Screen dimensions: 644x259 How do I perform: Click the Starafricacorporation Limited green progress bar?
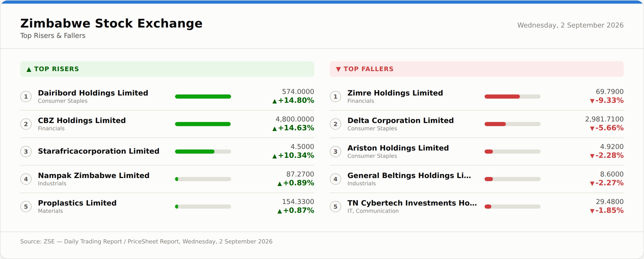pos(203,152)
